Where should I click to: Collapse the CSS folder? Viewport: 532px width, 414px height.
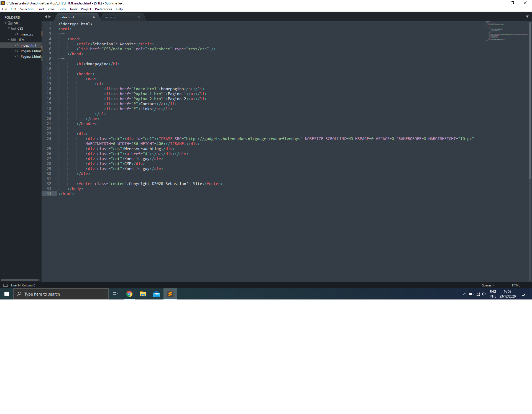[x=9, y=28]
